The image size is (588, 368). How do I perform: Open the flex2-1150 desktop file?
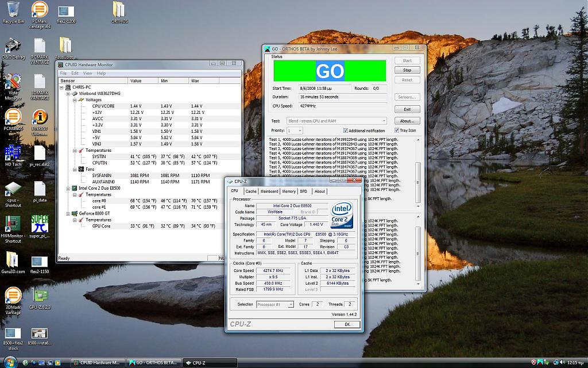[40, 264]
